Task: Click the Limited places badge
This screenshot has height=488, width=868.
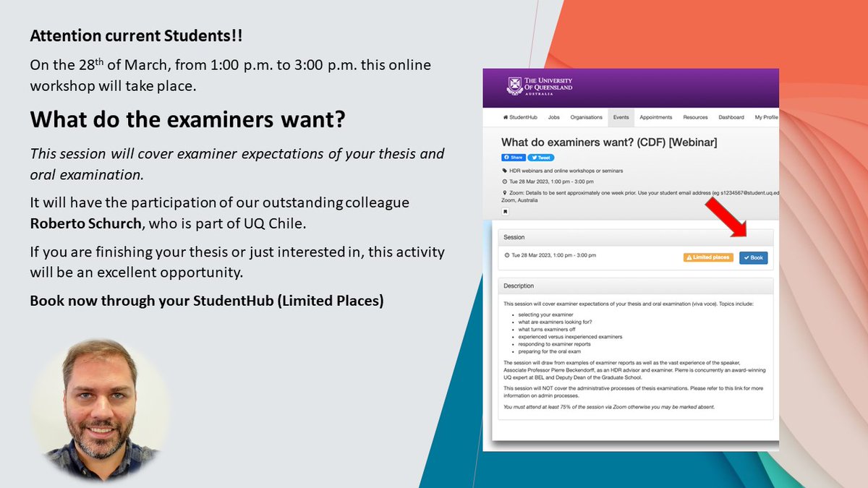Action: click(709, 257)
